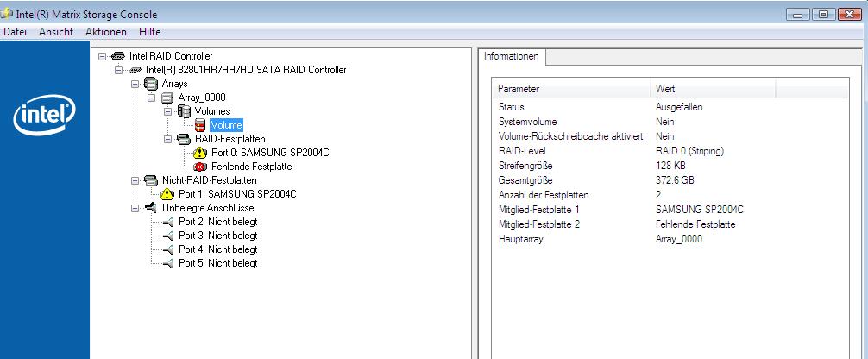This screenshot has width=868, height=359.
Task: Open the Ansicht menu
Action: 56,32
